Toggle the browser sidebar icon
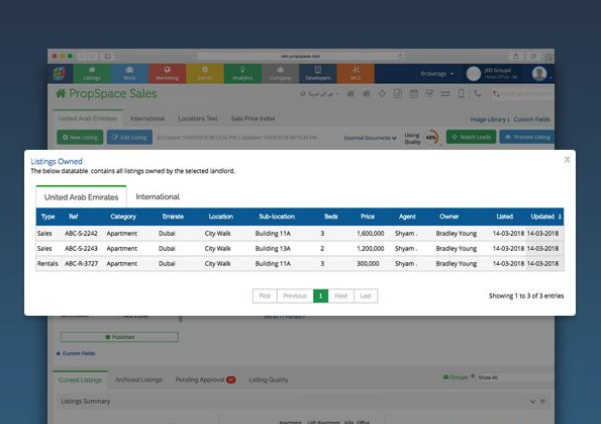The image size is (601, 424). click(108, 56)
